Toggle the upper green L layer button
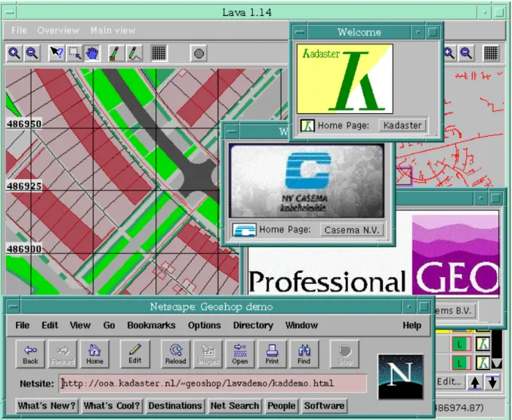 coord(461,344)
